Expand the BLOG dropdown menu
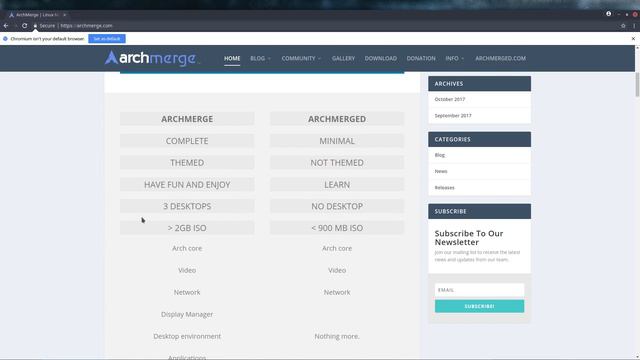This screenshot has height=360, width=640. click(x=260, y=58)
